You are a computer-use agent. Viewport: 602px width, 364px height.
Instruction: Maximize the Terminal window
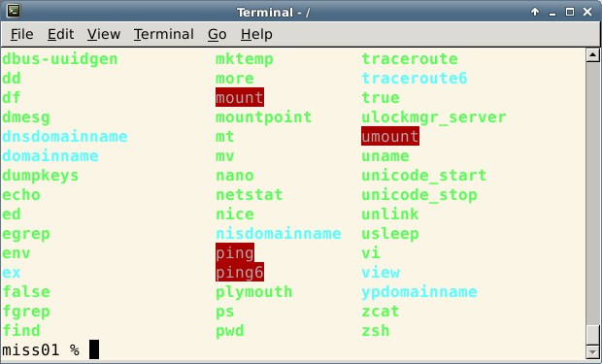[570, 12]
